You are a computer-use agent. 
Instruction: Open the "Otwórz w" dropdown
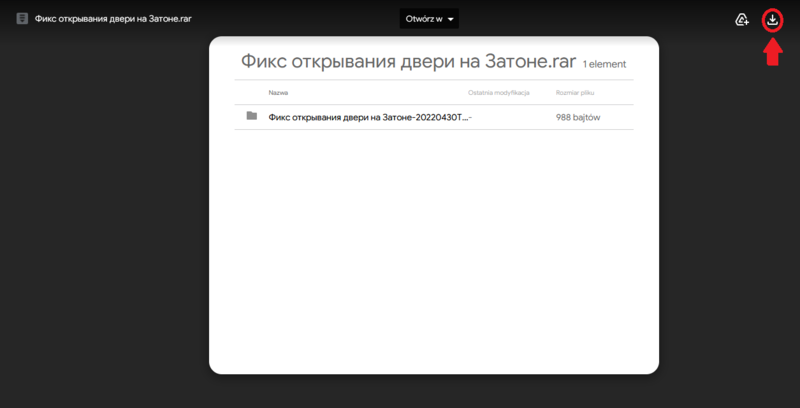tap(429, 19)
